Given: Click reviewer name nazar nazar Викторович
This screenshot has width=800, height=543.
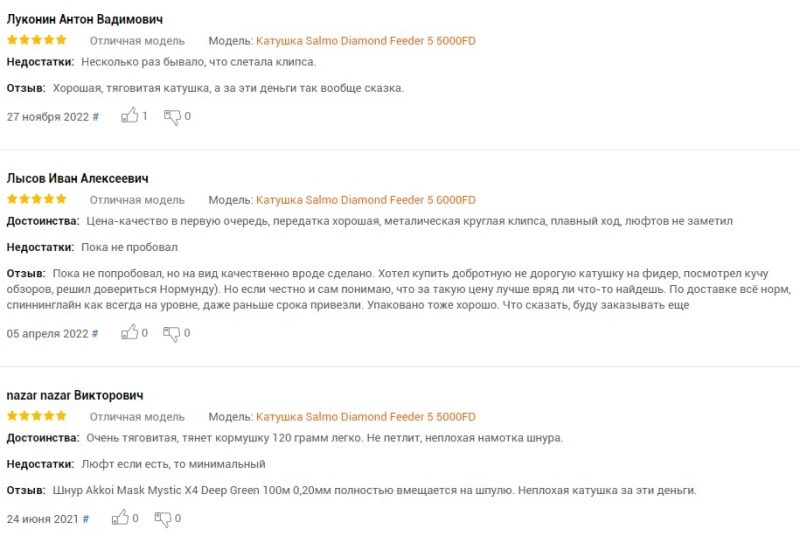Looking at the screenshot, I should [75, 395].
